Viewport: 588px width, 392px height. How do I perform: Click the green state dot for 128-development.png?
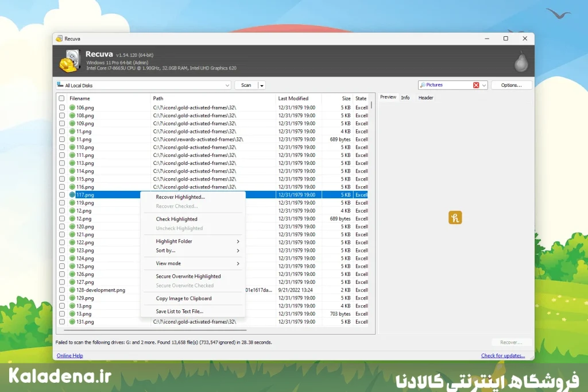click(x=72, y=290)
